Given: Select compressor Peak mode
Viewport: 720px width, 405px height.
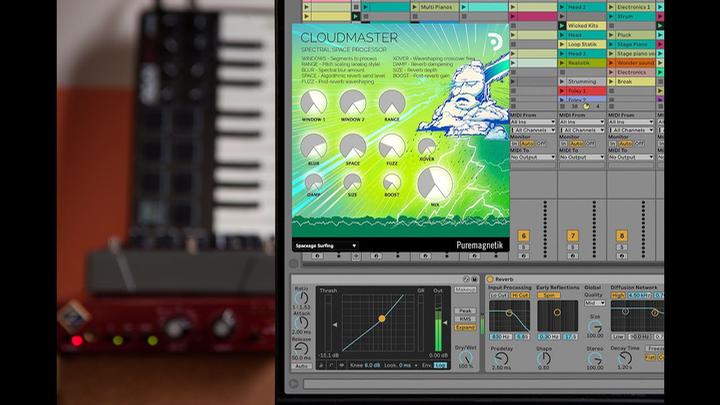Looking at the screenshot, I should pos(465,311).
